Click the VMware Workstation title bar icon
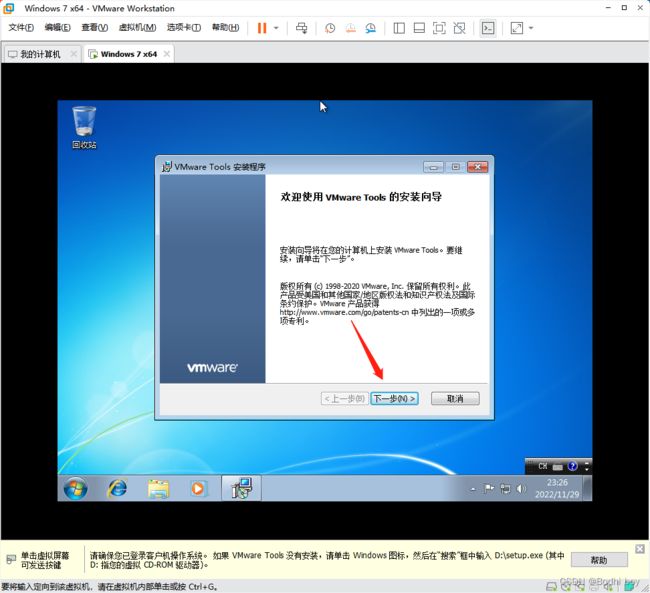The width and height of the screenshot is (650, 593). point(8,8)
